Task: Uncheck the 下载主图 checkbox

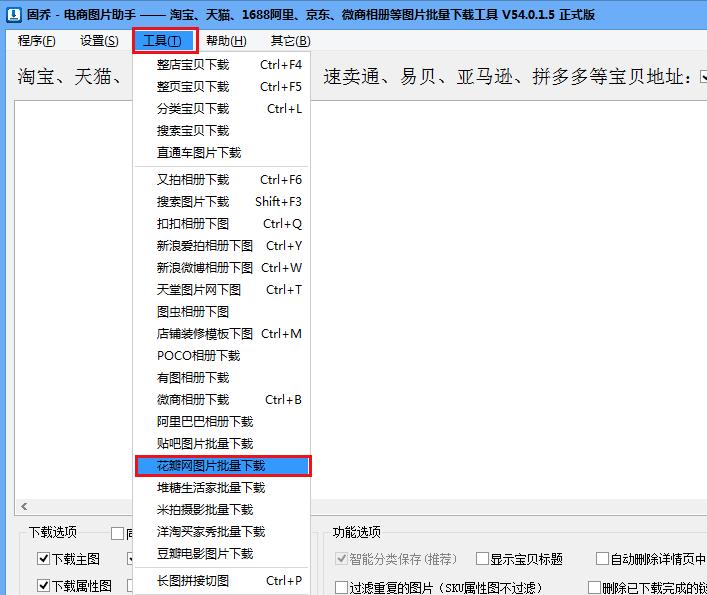Action: [x=43, y=559]
